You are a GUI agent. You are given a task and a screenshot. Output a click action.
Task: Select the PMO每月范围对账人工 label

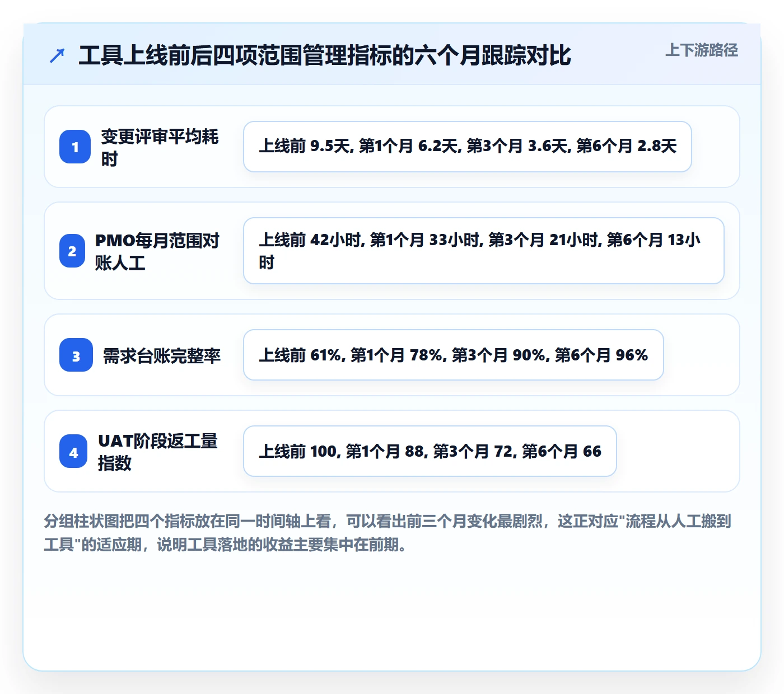[x=158, y=251]
